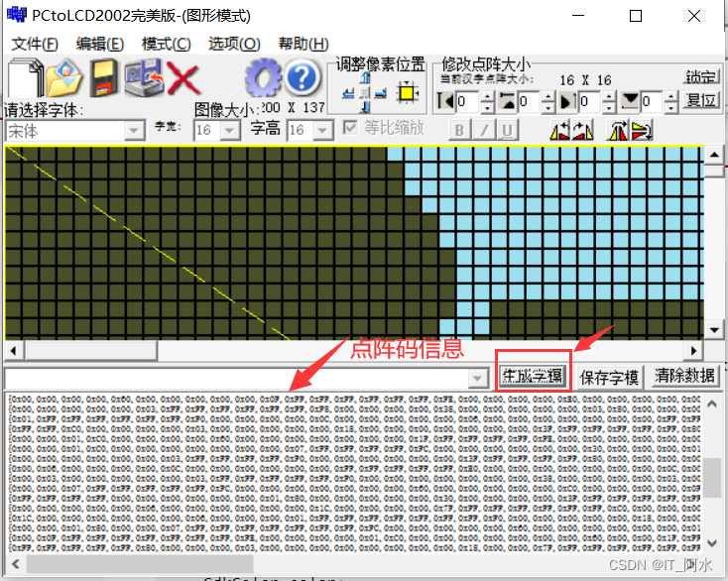The width and height of the screenshot is (728, 581).
Task: Click the blue floppy Save As icon
Action: click(x=144, y=77)
